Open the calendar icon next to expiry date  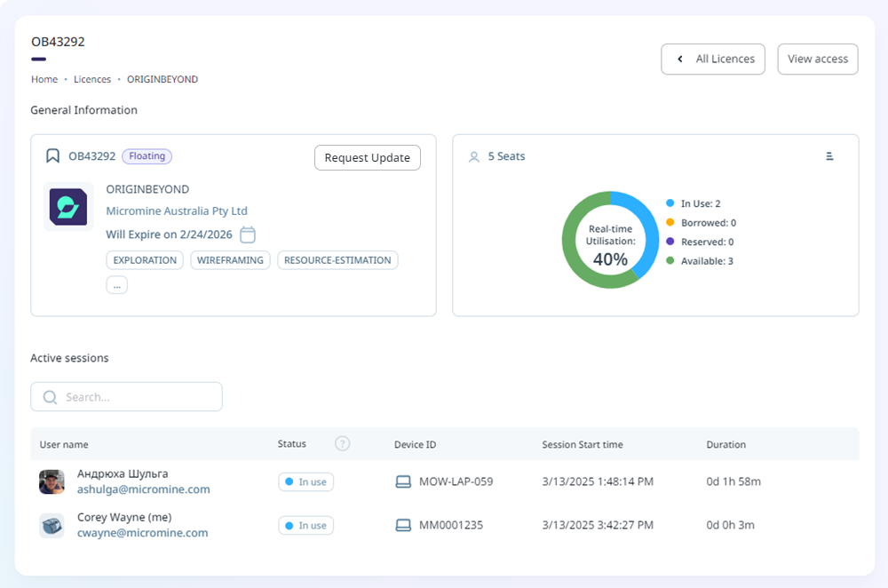click(248, 234)
